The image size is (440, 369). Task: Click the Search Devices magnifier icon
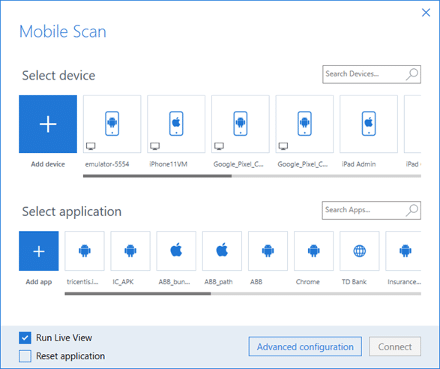(412, 74)
